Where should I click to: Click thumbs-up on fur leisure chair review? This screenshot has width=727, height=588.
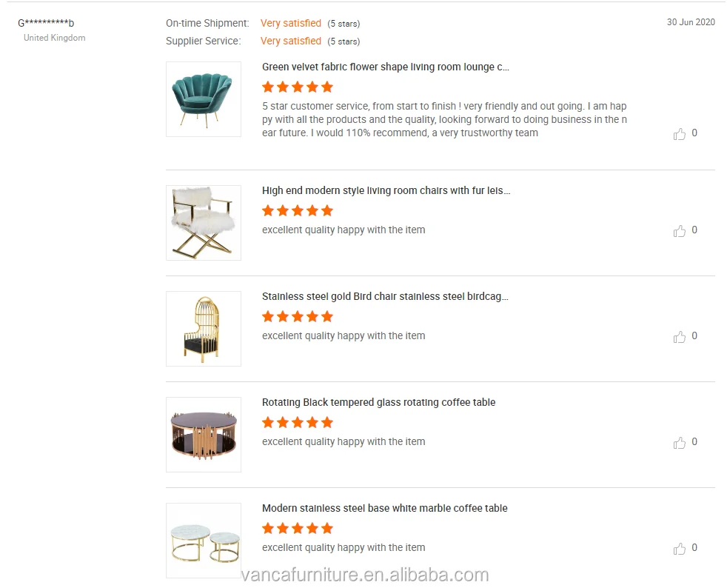click(x=680, y=231)
